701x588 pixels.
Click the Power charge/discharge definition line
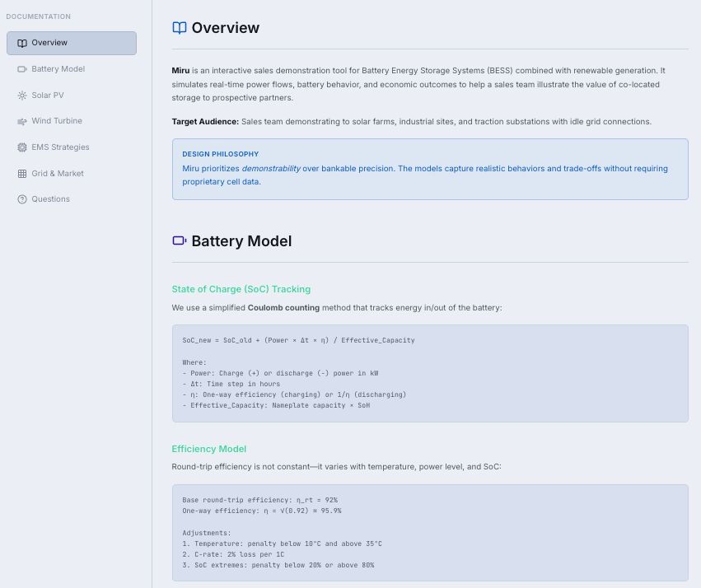[x=280, y=373]
